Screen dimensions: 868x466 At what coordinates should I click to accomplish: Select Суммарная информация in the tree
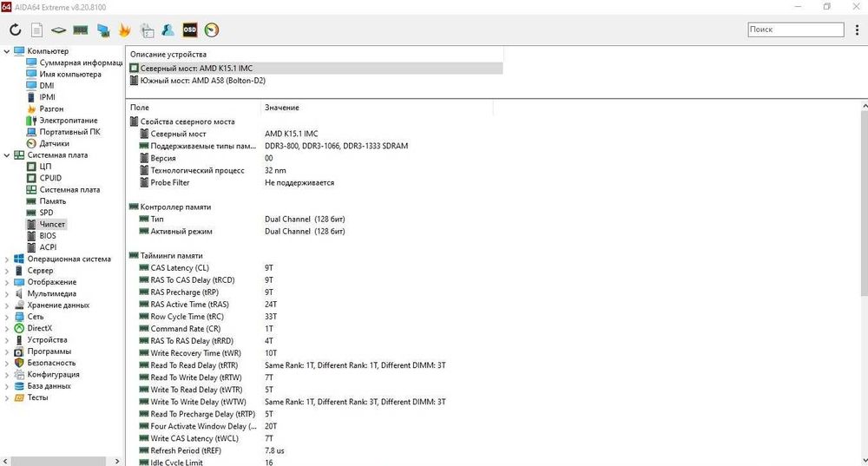pyautogui.click(x=81, y=62)
